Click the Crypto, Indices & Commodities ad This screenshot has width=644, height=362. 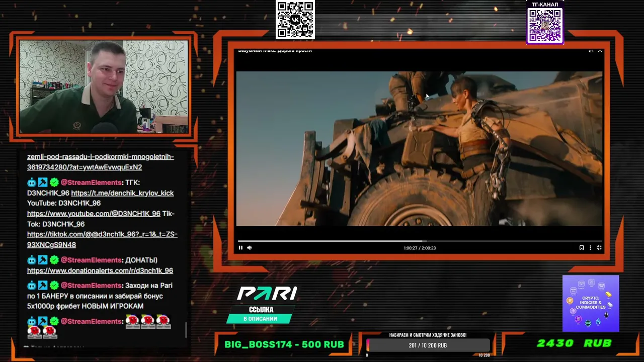click(591, 303)
